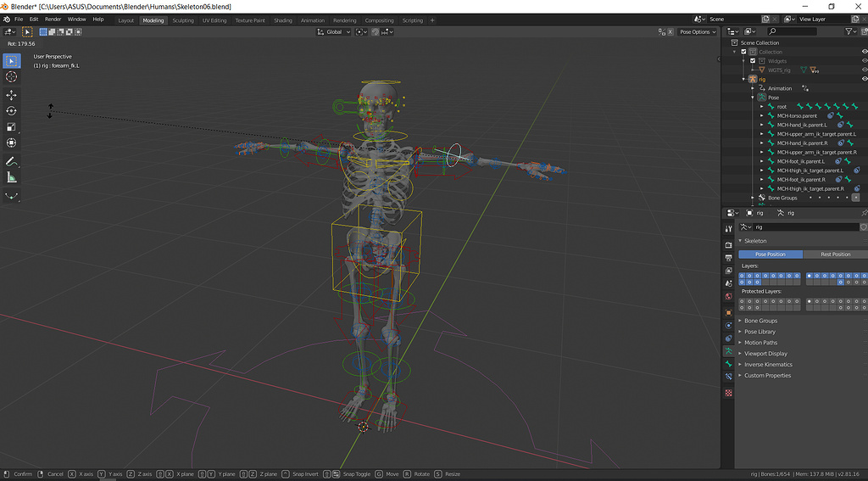Open the Output properties tab
The height and width of the screenshot is (481, 868).
click(x=728, y=258)
